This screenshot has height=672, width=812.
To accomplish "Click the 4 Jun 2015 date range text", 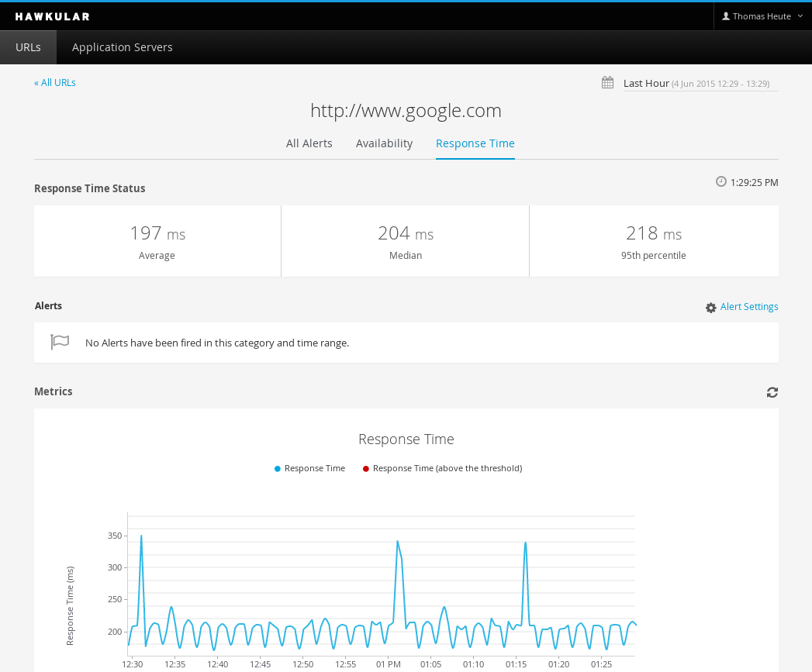I will coord(720,84).
